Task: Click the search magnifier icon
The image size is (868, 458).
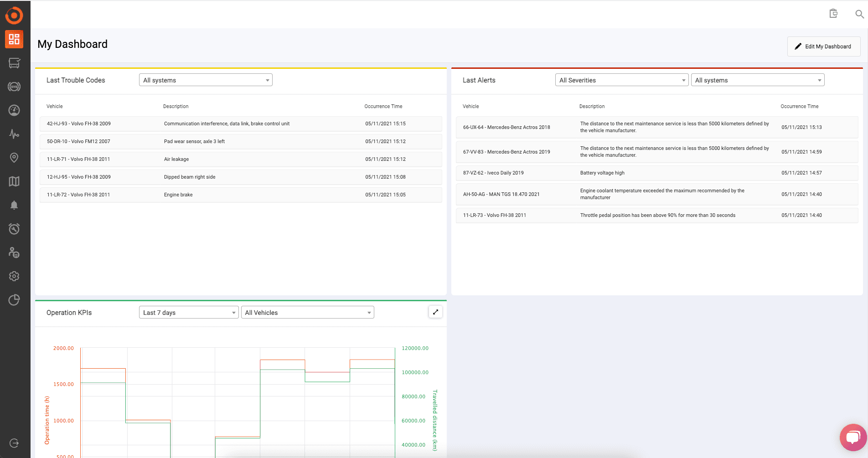Action: (x=859, y=14)
